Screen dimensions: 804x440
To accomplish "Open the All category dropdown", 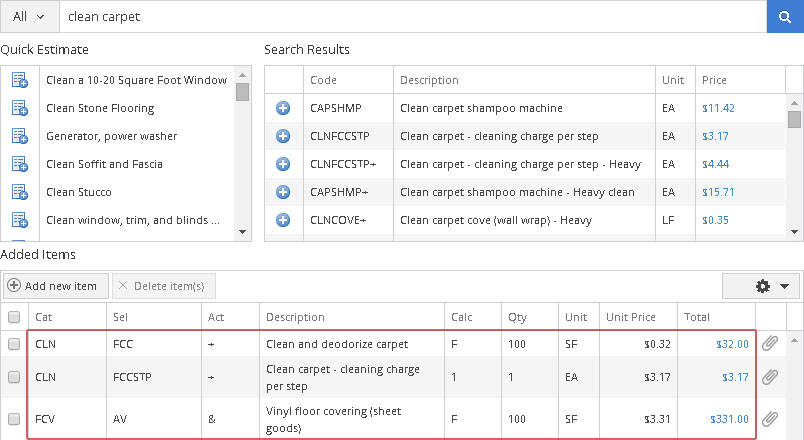I will 29,16.
